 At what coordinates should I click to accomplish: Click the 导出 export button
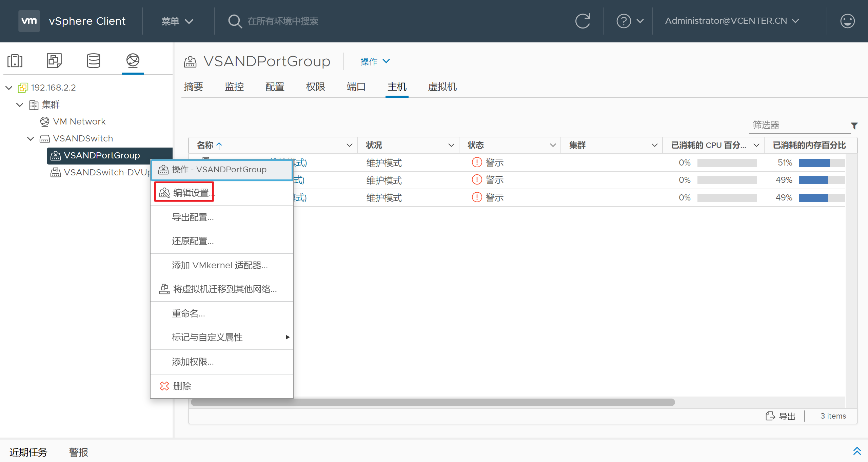pyautogui.click(x=781, y=416)
